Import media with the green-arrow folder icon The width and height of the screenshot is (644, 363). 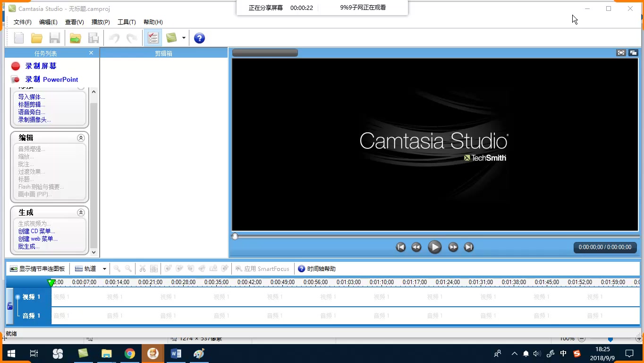click(75, 38)
